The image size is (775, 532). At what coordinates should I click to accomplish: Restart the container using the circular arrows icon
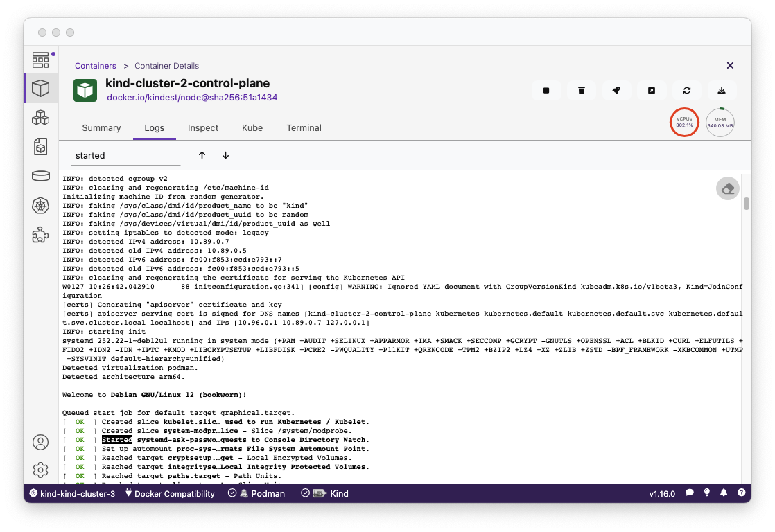point(687,91)
